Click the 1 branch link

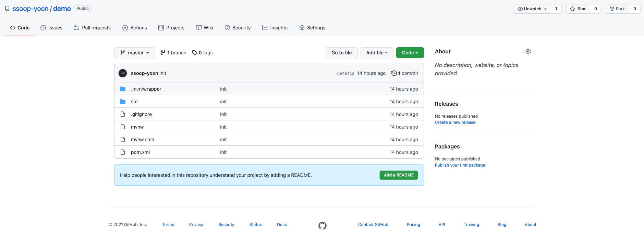click(173, 53)
